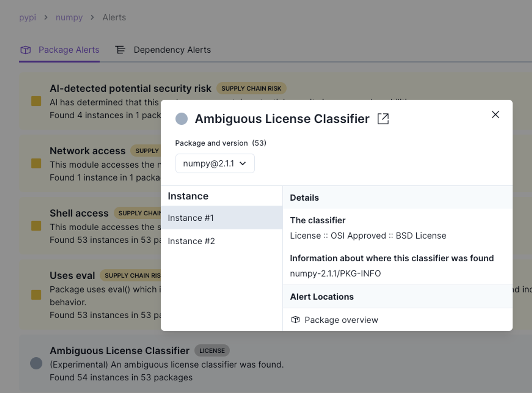Click the package box icon in Package Alerts tab
532x393 pixels.
point(26,50)
